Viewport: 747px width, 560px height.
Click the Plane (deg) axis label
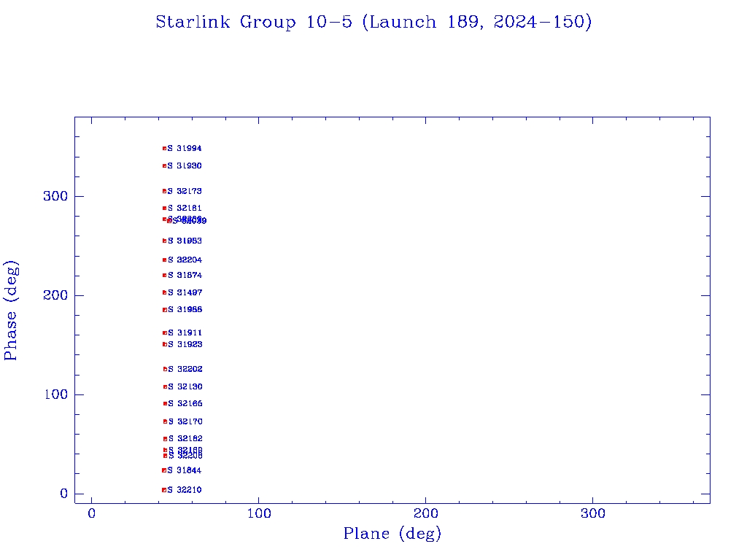392,534
